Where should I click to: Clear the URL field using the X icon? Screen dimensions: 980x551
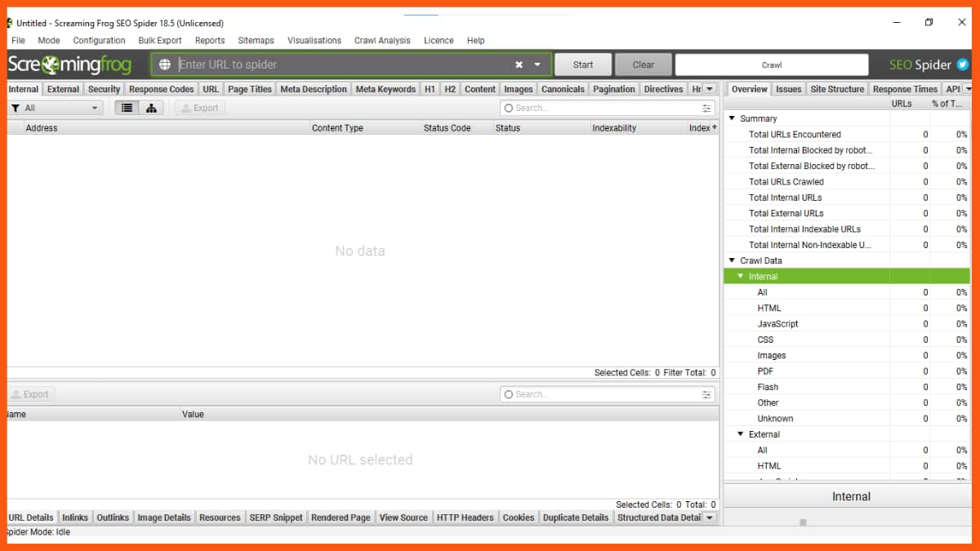(x=519, y=64)
